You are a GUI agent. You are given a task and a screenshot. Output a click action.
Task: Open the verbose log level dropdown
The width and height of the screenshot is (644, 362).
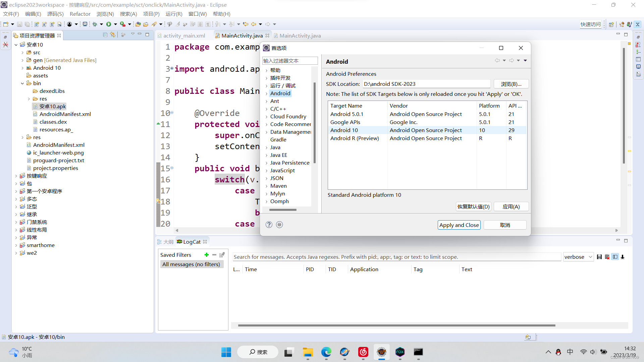coord(578,257)
